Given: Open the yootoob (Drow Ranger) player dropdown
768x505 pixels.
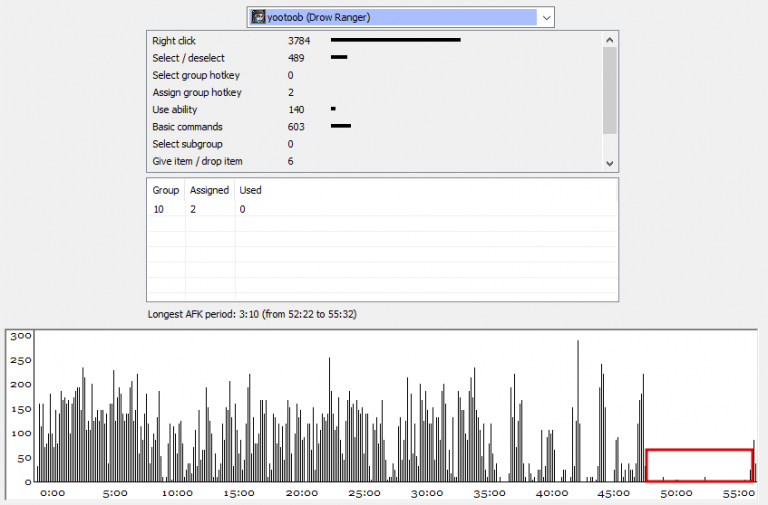Looking at the screenshot, I should (x=400, y=18).
